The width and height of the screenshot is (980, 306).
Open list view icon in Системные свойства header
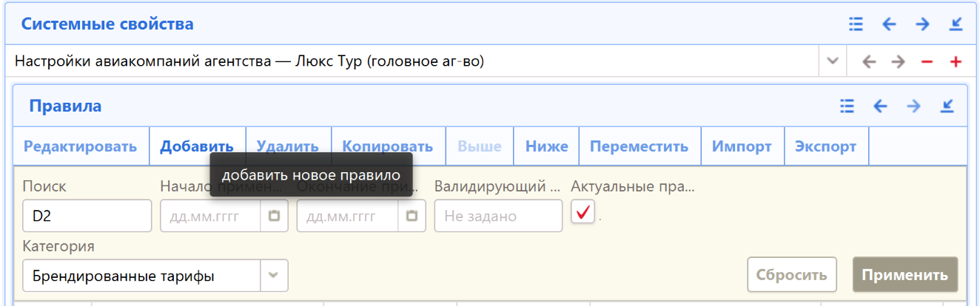(856, 24)
